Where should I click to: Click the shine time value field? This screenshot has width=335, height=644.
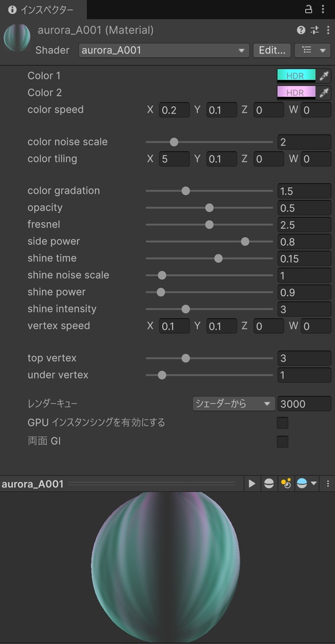tap(304, 258)
